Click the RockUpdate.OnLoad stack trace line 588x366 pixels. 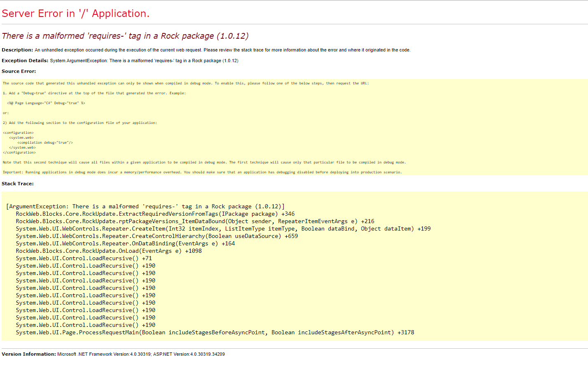coord(109,251)
